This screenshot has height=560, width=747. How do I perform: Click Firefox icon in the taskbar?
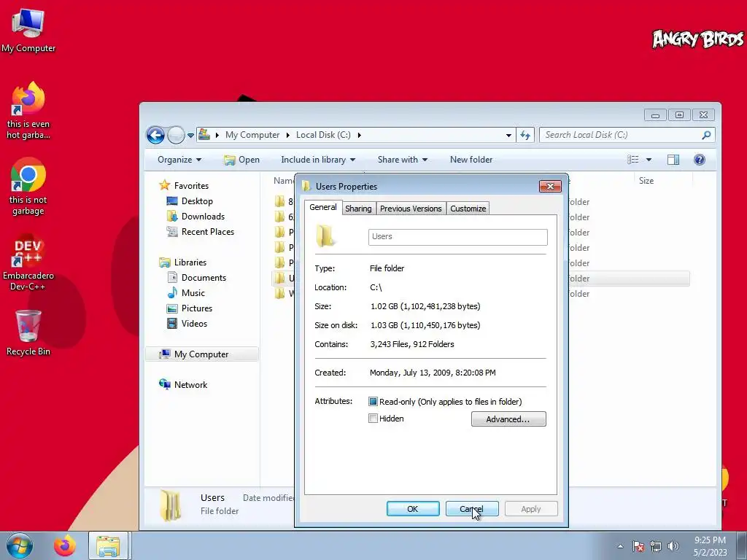click(64, 545)
